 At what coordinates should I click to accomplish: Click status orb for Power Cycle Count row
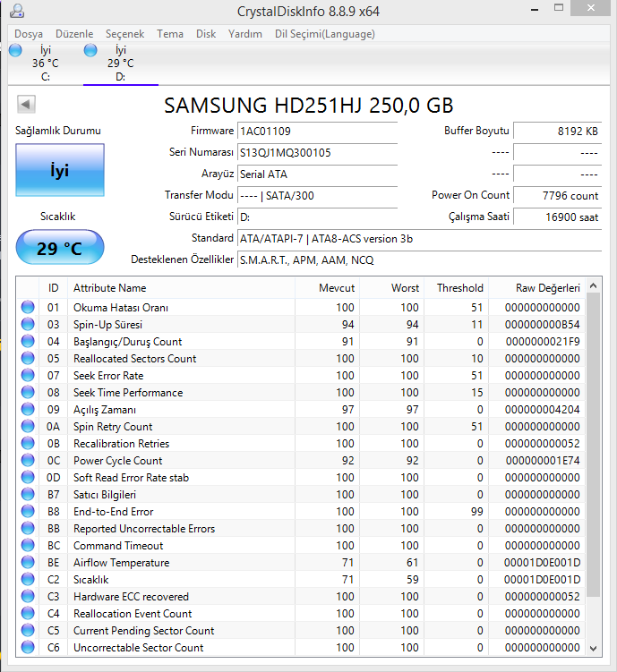point(28,460)
